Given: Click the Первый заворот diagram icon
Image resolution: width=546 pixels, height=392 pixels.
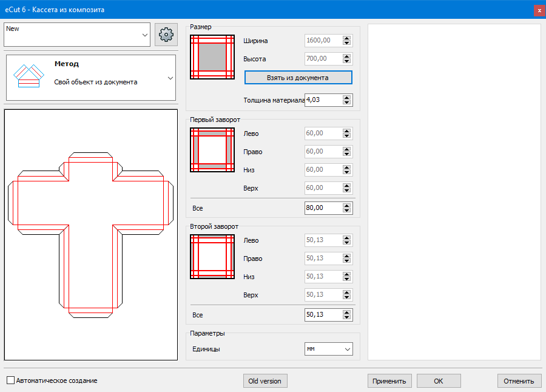Looking at the screenshot, I should [x=212, y=149].
